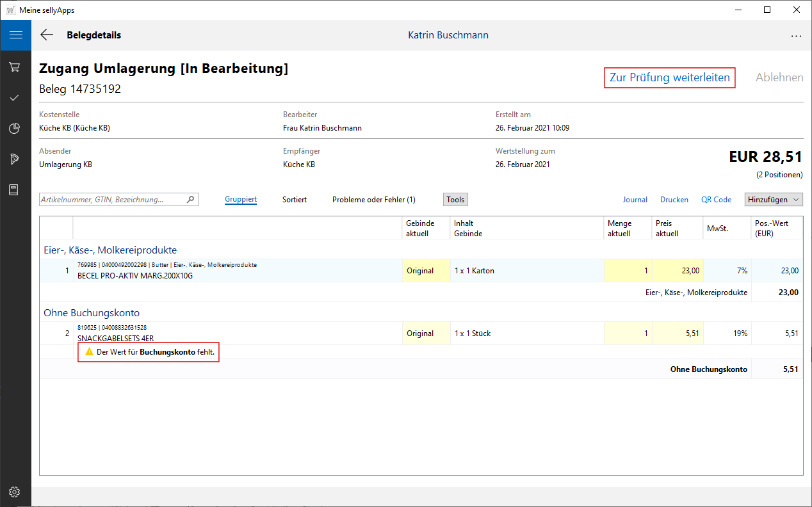
Task: Click the Drucken link
Action: (674, 200)
